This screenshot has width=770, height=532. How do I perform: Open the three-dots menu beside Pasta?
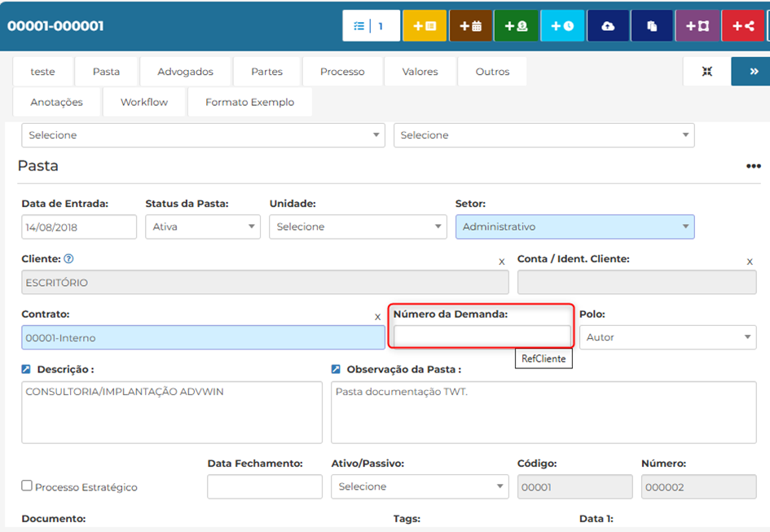[x=754, y=166]
